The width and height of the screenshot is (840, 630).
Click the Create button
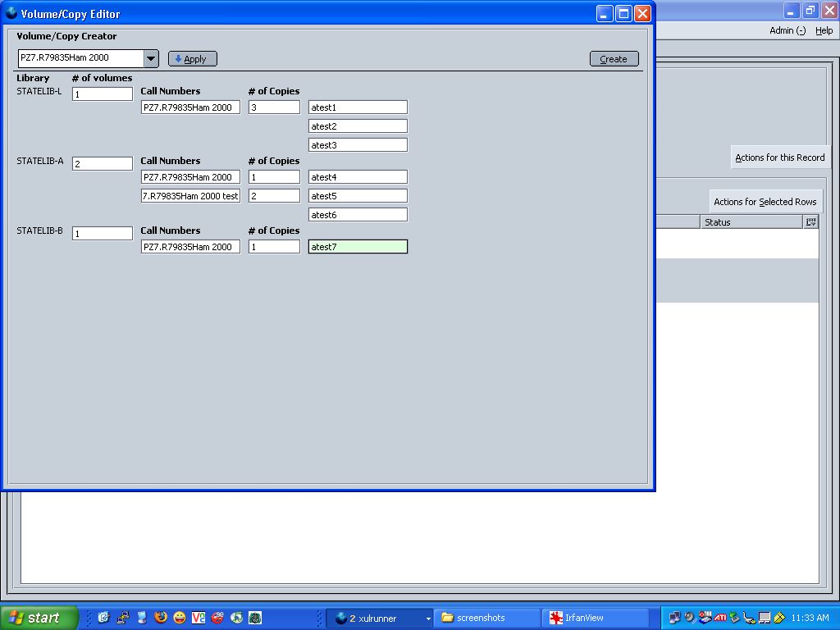pyautogui.click(x=614, y=59)
